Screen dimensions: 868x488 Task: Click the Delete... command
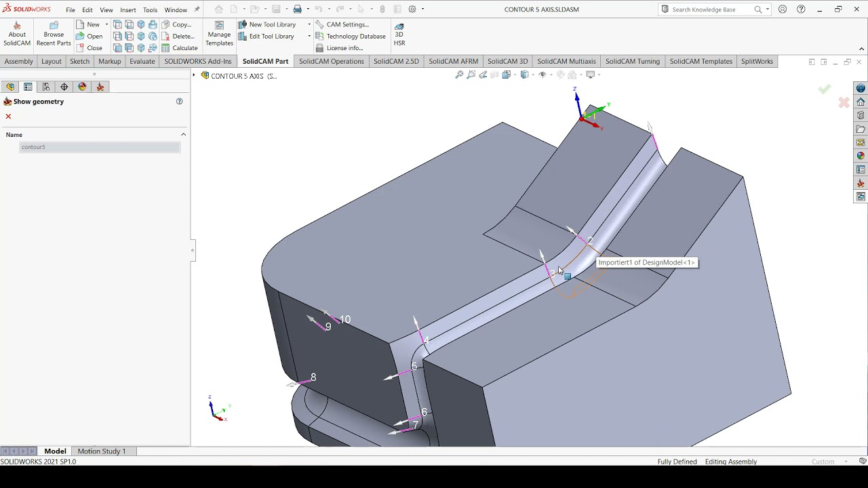pos(178,36)
